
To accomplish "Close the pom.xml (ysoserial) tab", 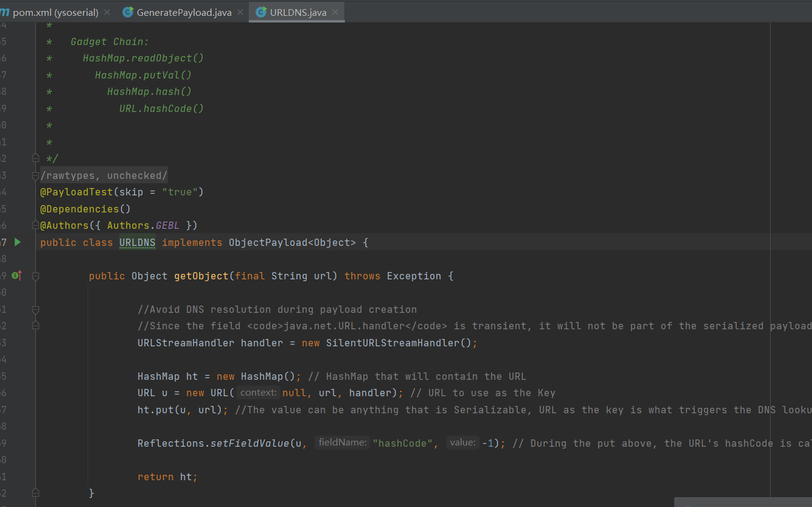I will pyautogui.click(x=107, y=12).
